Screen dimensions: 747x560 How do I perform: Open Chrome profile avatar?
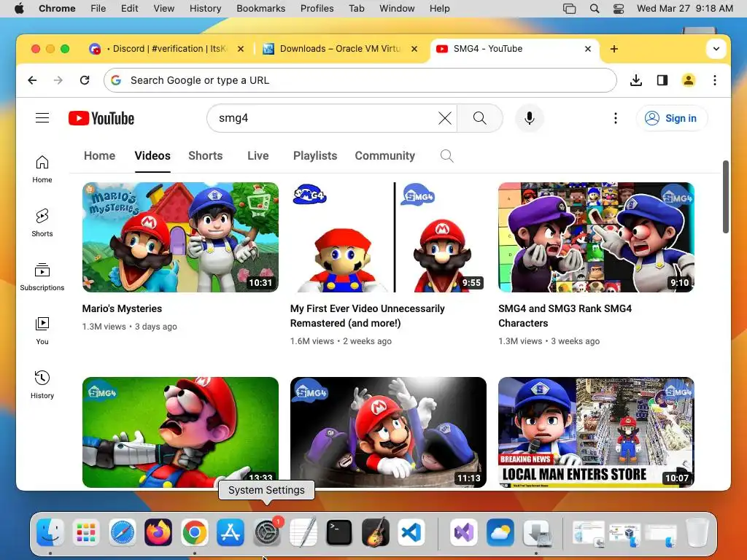pos(689,80)
